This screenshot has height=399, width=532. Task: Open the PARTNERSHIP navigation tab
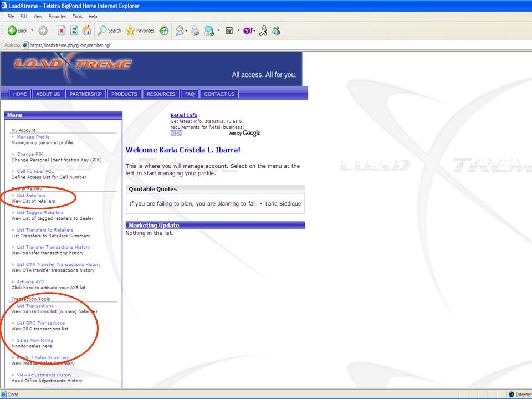[85, 94]
